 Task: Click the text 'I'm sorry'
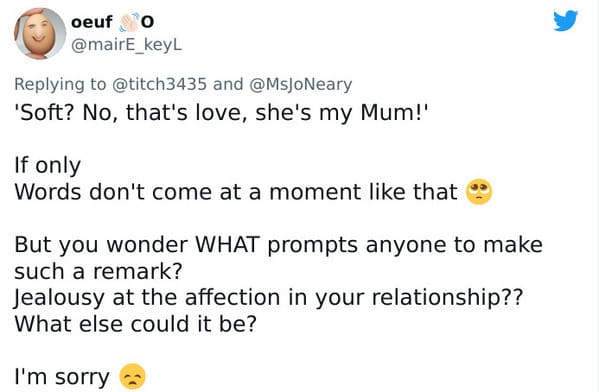62,377
